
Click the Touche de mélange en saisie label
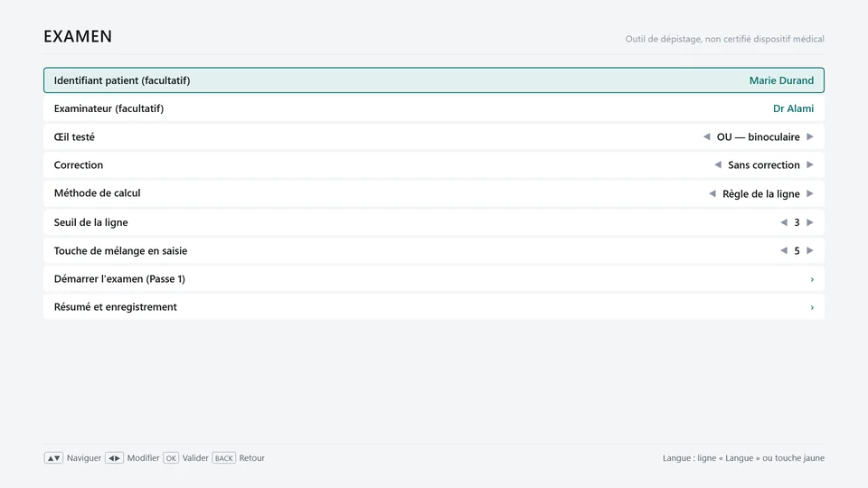click(120, 250)
